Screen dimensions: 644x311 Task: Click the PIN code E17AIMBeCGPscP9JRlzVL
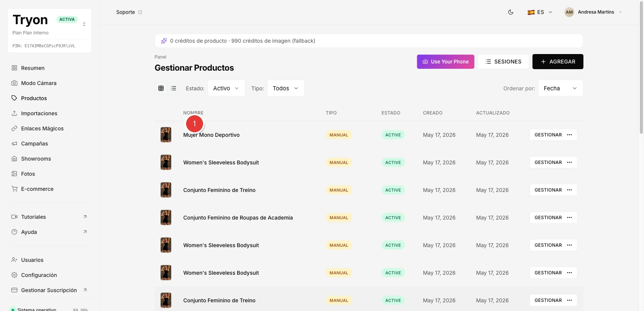coord(50,46)
